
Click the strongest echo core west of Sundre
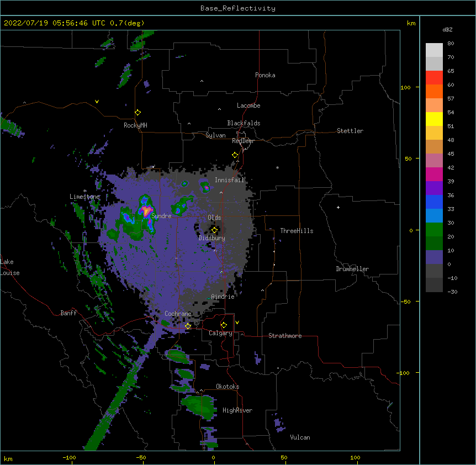click(x=146, y=210)
